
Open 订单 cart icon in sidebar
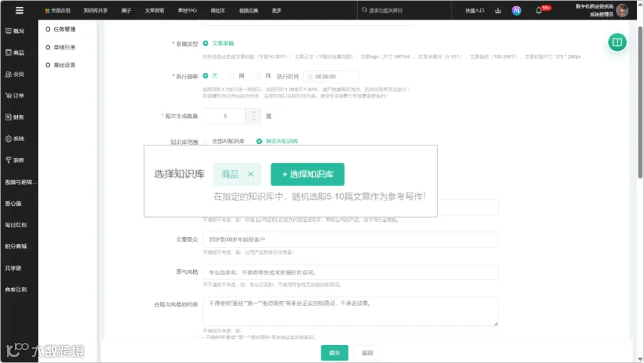click(x=8, y=95)
